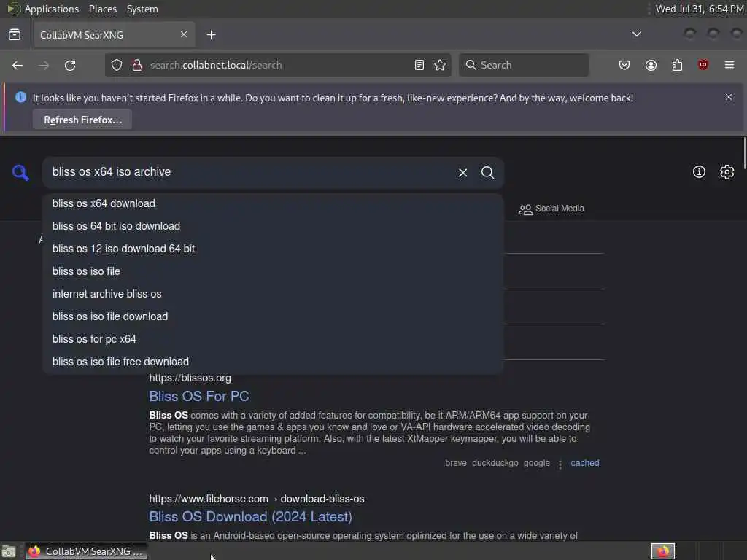The width and height of the screenshot is (747, 560).
Task: Open the Extensions puzzle icon
Action: pos(677,65)
